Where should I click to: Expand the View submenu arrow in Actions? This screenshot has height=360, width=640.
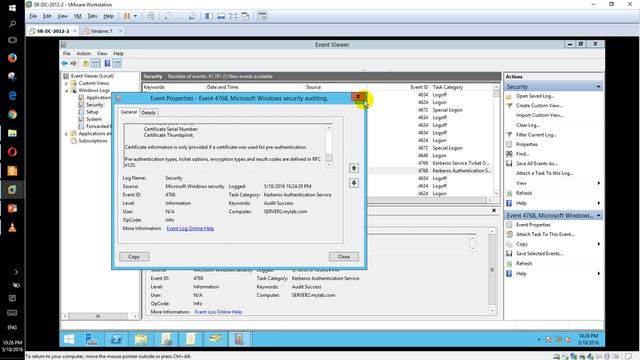tap(598, 183)
